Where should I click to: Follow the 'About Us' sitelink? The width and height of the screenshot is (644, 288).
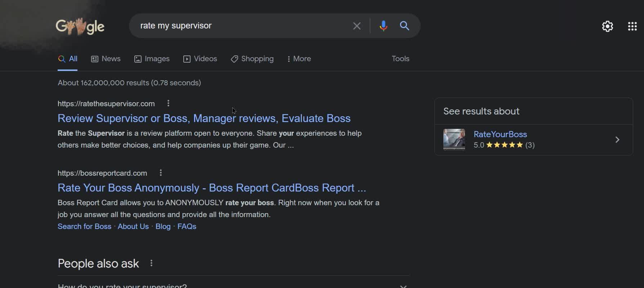(x=133, y=226)
